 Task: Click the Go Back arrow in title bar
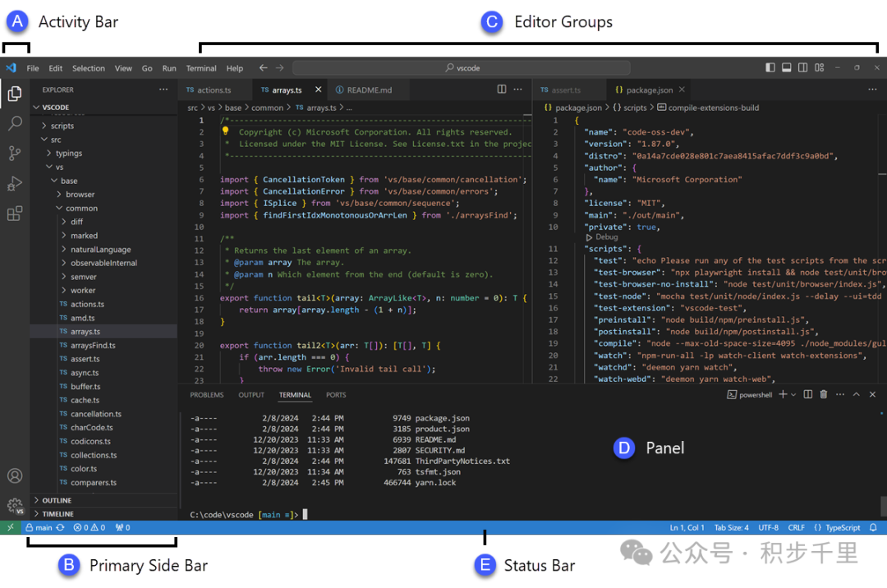click(263, 68)
